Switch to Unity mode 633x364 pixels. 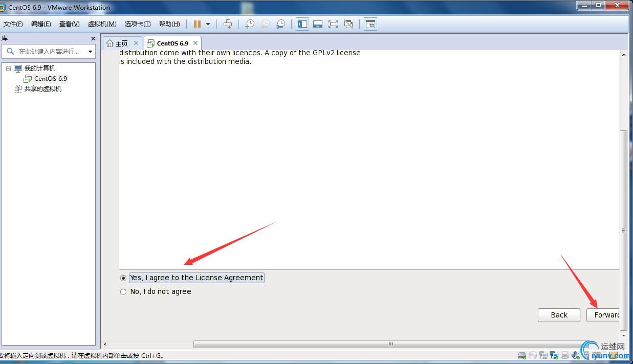point(348,24)
